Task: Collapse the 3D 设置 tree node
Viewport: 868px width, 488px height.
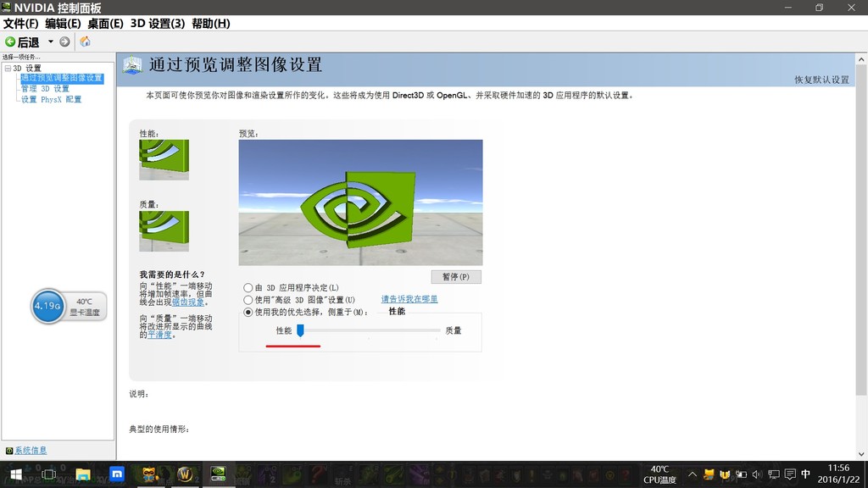Action: [x=8, y=67]
